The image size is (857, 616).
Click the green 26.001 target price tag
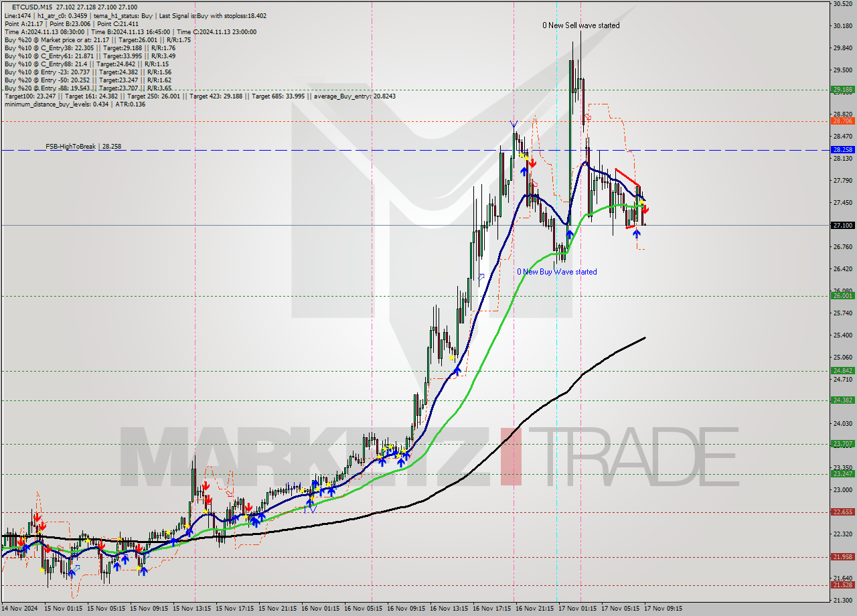pyautogui.click(x=842, y=296)
